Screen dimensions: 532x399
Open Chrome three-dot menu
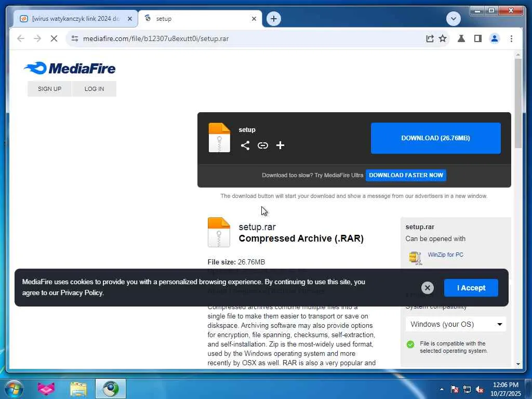click(511, 38)
